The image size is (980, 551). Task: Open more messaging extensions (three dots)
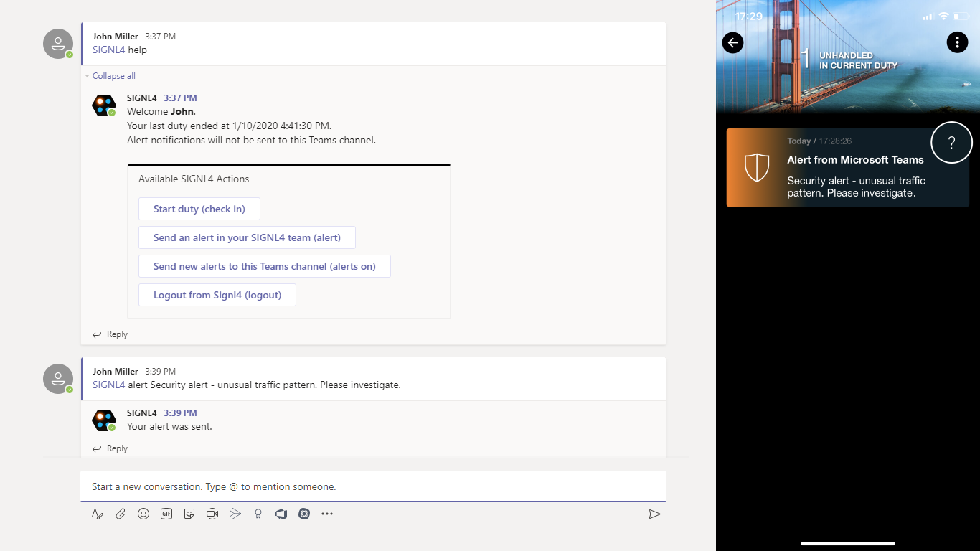pos(327,514)
